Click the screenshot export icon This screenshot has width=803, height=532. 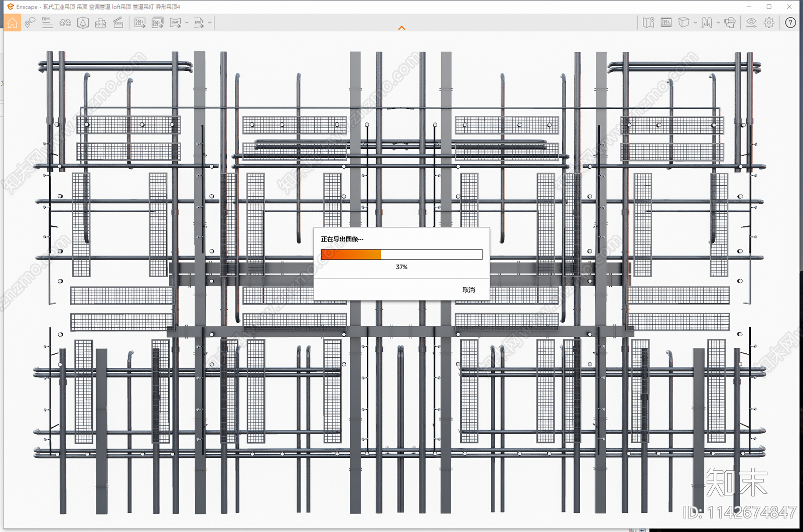point(140,23)
